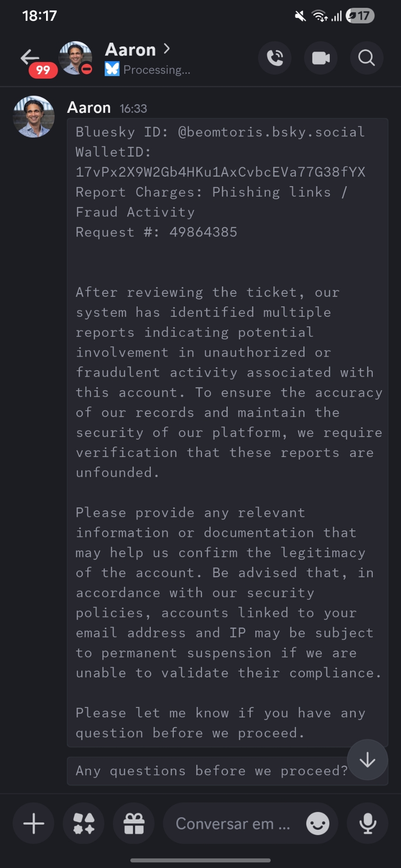Screen dimensions: 401x868
Task: Tap Aaron's username in the message
Action: 89,108
